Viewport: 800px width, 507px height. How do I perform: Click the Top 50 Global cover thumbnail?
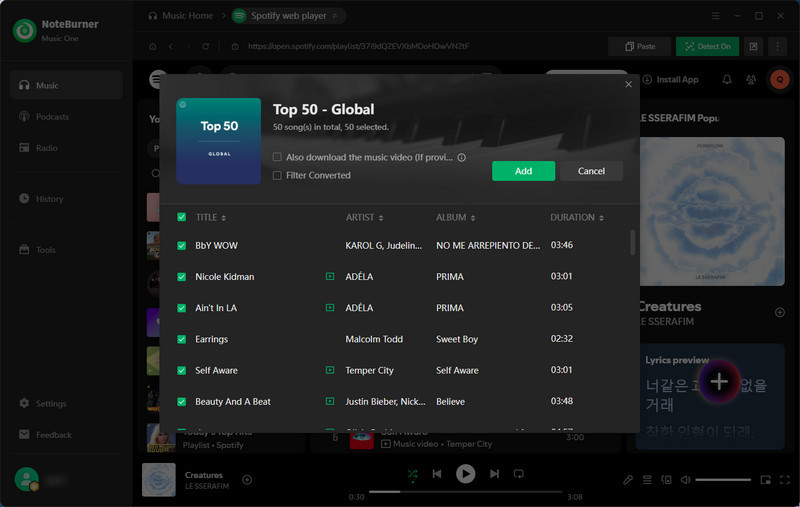pos(218,141)
